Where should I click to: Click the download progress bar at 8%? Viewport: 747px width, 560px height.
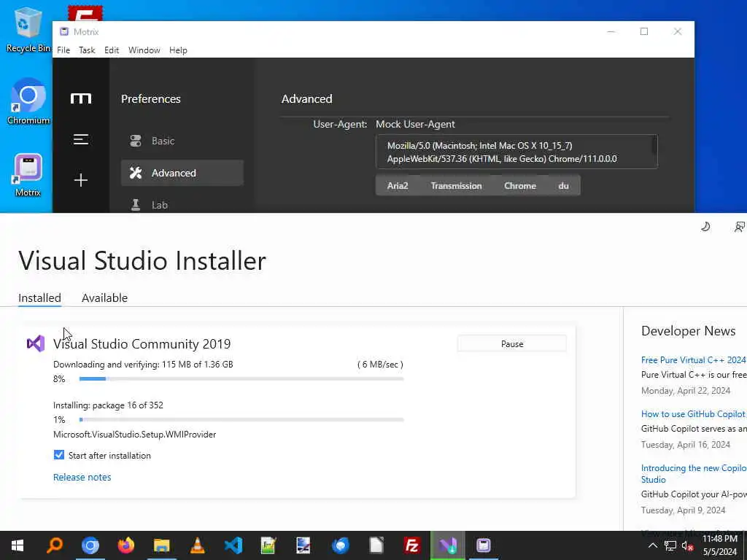click(241, 378)
